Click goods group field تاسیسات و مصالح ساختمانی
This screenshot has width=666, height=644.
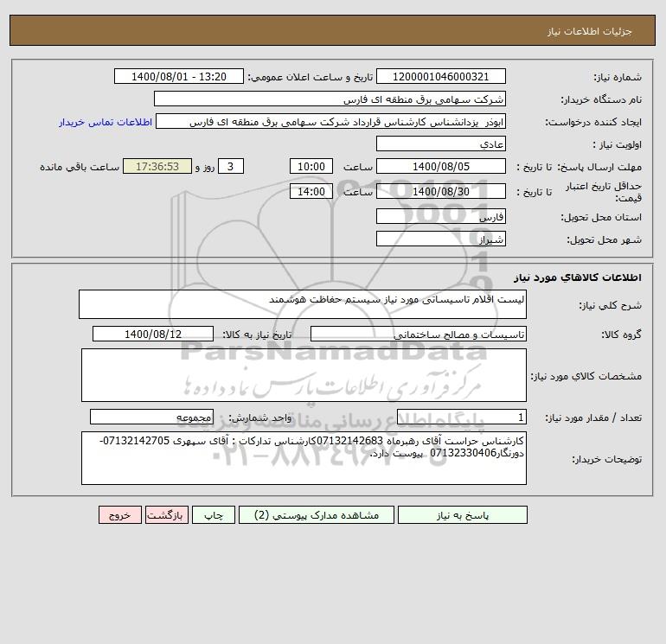click(x=419, y=334)
